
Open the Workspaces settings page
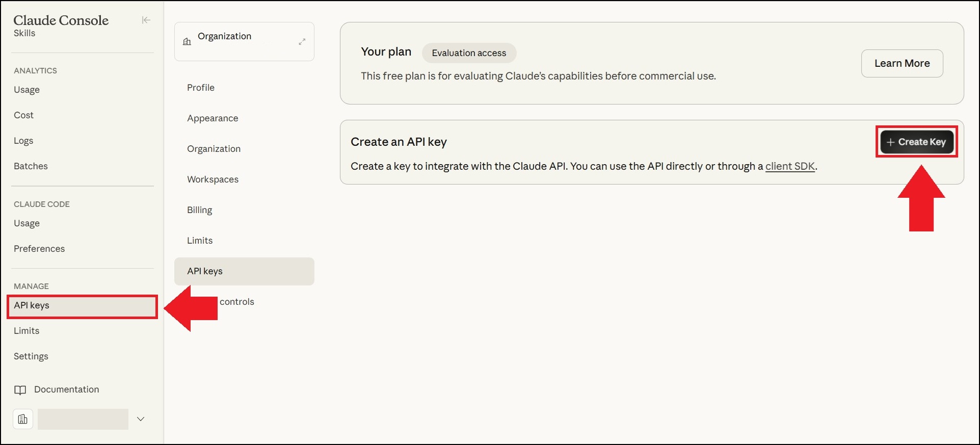click(213, 179)
